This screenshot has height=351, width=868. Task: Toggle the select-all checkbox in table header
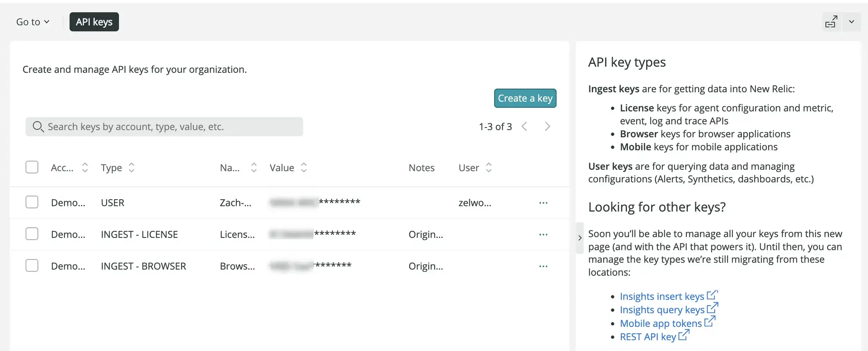(x=32, y=167)
